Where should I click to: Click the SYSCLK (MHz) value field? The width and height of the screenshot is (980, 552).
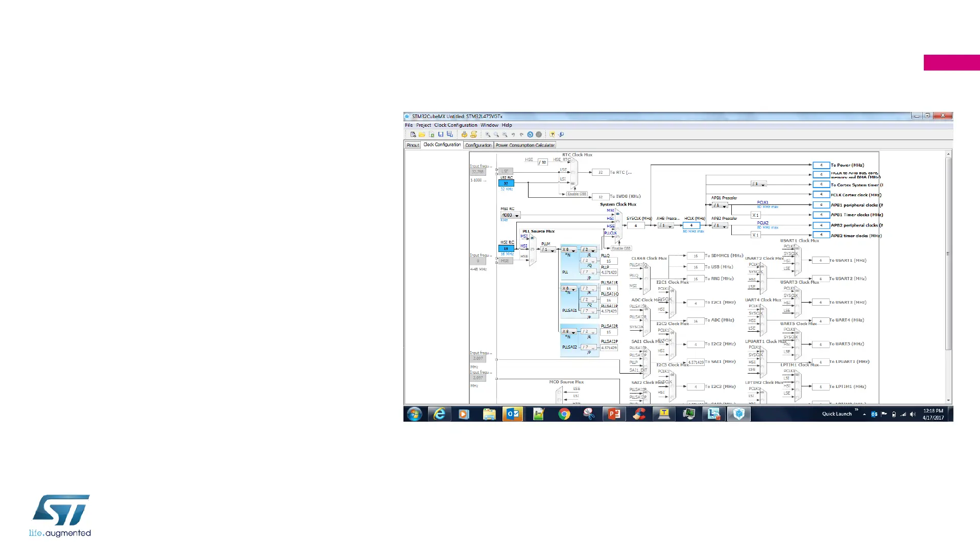[636, 225]
